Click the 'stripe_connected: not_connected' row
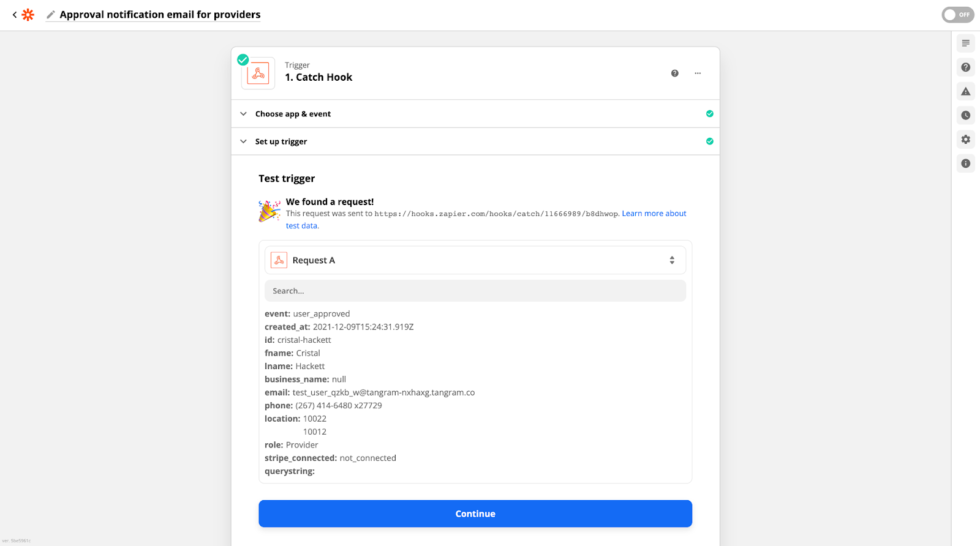 [330, 458]
